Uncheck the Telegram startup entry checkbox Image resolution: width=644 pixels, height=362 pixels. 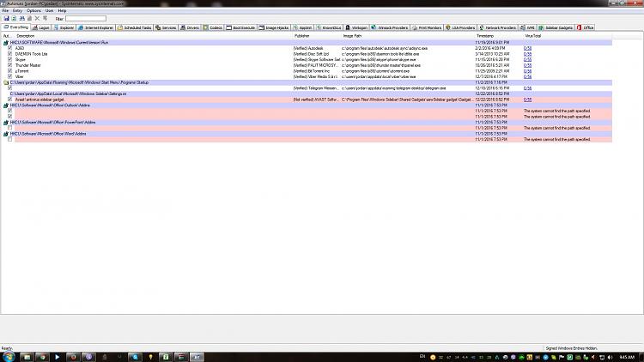click(x=9, y=87)
